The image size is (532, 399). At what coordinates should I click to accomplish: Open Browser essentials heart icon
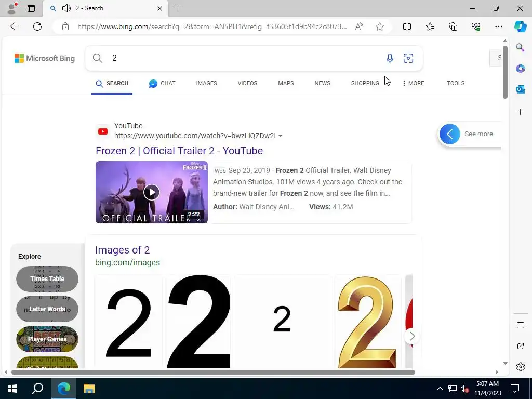point(476,26)
